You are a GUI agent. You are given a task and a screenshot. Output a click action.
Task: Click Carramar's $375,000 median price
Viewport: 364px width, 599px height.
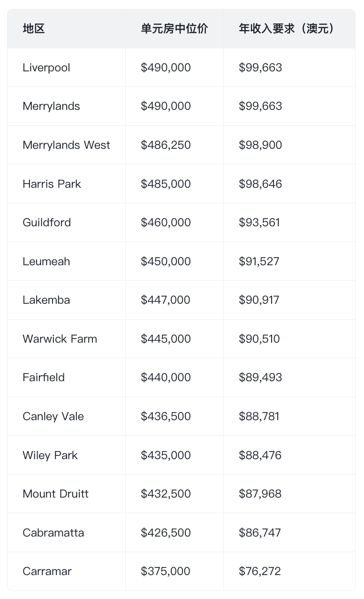[x=166, y=571]
